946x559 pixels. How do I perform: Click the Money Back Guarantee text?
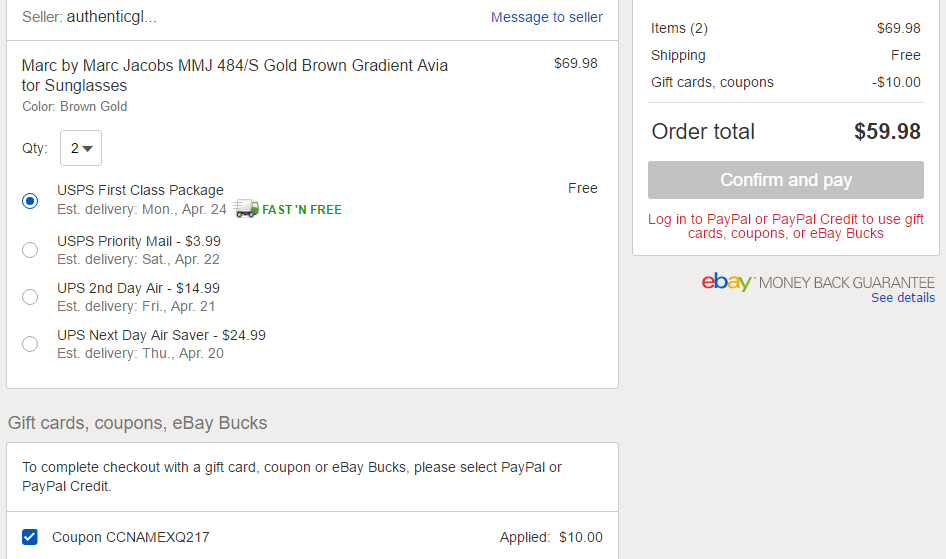846,282
